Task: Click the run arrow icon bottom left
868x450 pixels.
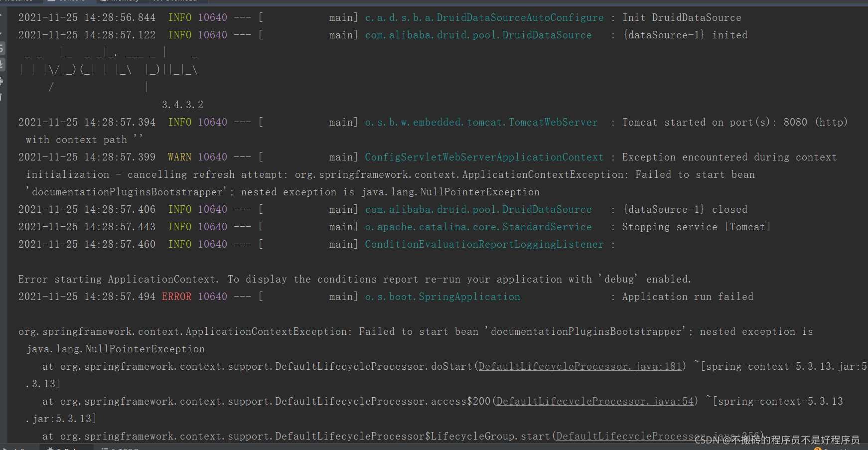Action: coord(5,448)
